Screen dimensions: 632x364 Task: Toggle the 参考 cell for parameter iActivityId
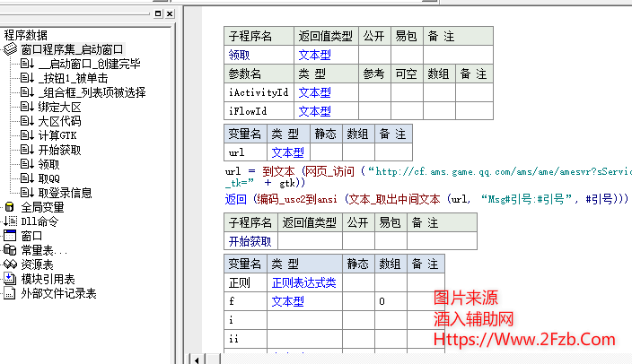pyautogui.click(x=373, y=92)
